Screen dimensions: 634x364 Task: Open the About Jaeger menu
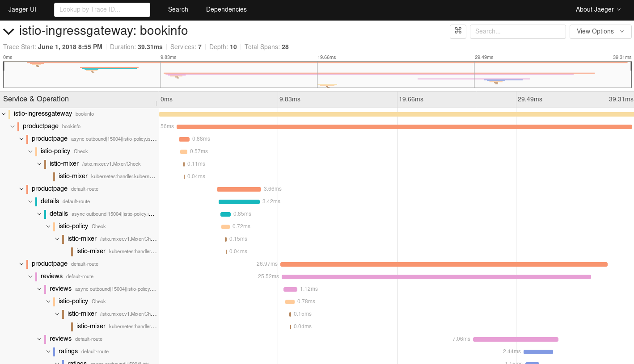(x=598, y=9)
